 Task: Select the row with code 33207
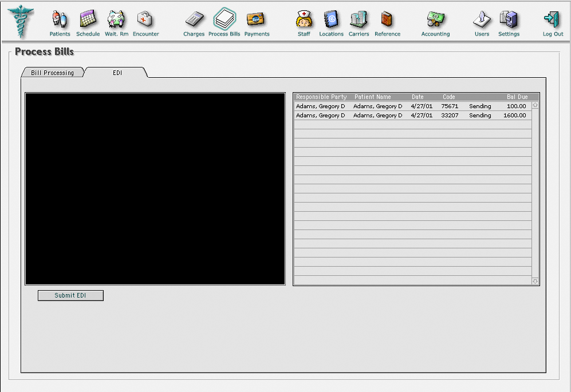click(412, 116)
